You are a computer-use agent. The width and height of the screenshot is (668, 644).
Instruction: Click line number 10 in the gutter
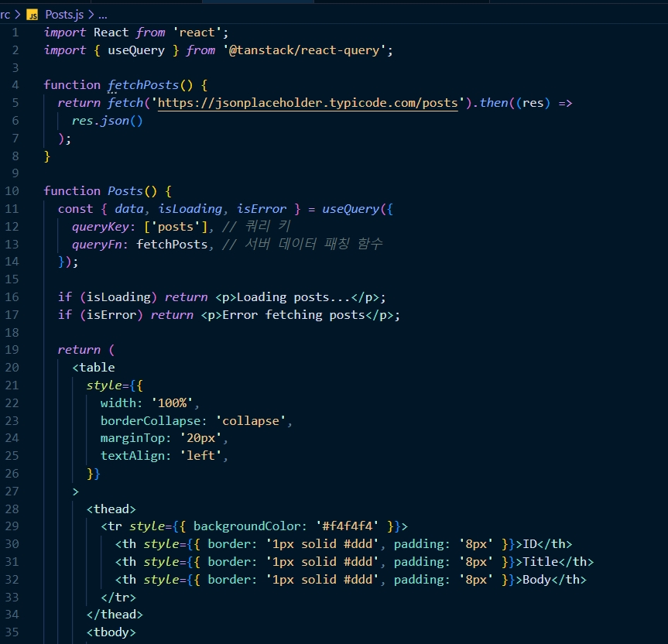point(12,191)
